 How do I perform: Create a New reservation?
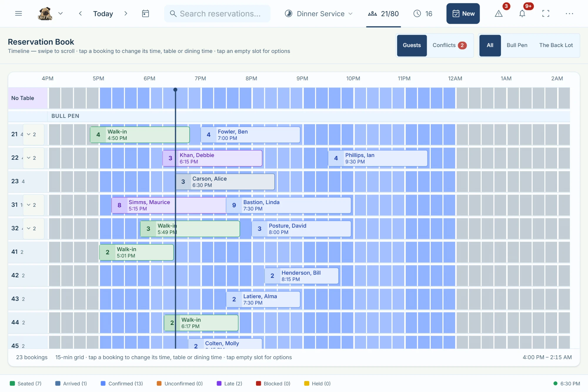tap(463, 14)
